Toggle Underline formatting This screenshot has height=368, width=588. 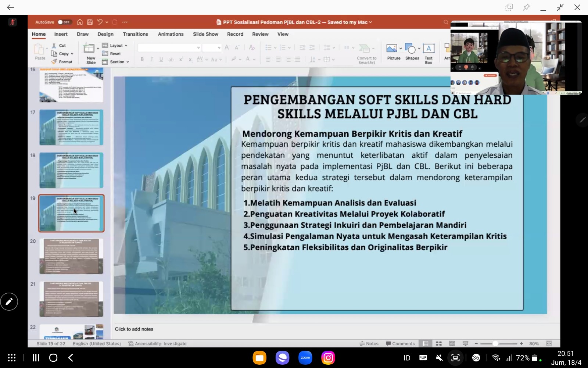coord(161,59)
